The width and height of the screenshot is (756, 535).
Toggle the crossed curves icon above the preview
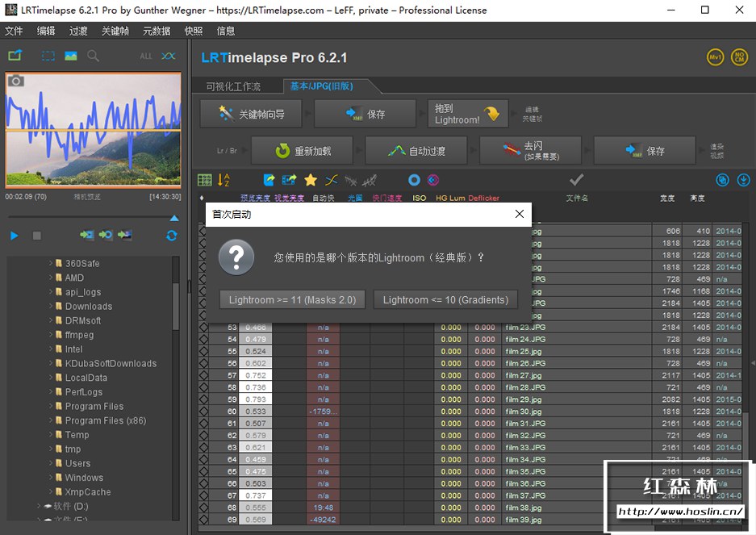(169, 56)
